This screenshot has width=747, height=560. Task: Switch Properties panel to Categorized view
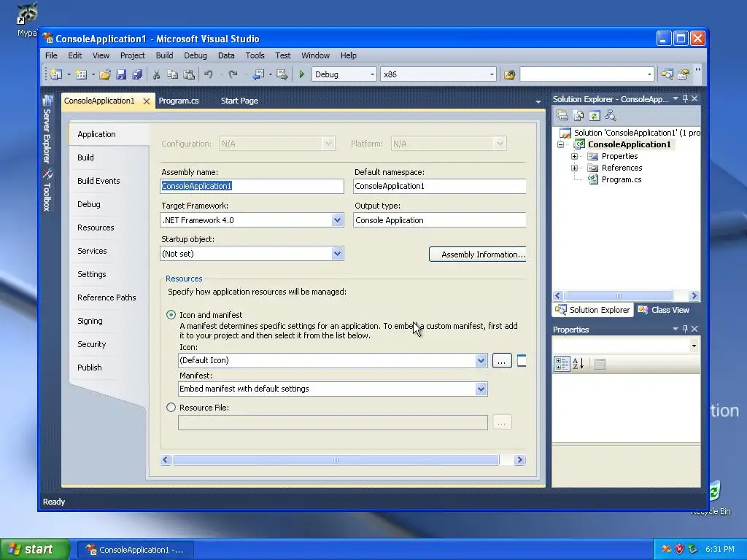pyautogui.click(x=562, y=364)
